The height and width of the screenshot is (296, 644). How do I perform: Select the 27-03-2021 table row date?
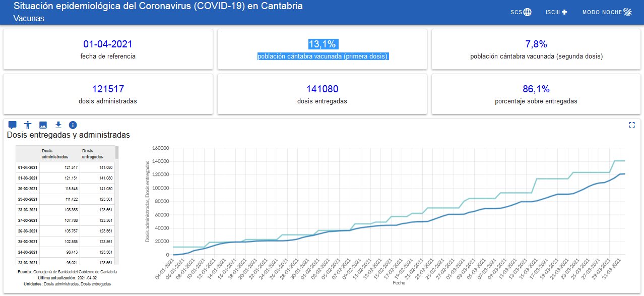tap(28, 220)
